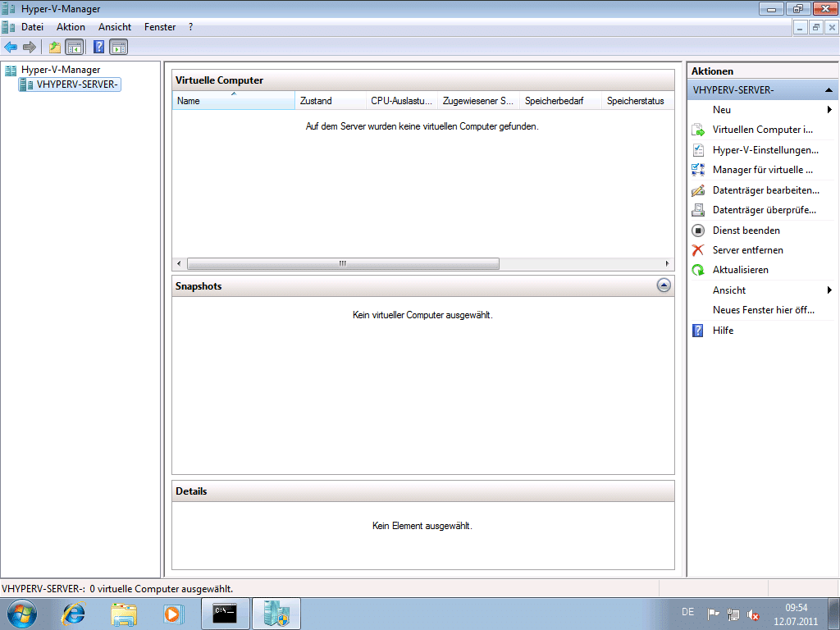Toggle the console tree pane icon
The width and height of the screenshot is (840, 630).
click(75, 47)
